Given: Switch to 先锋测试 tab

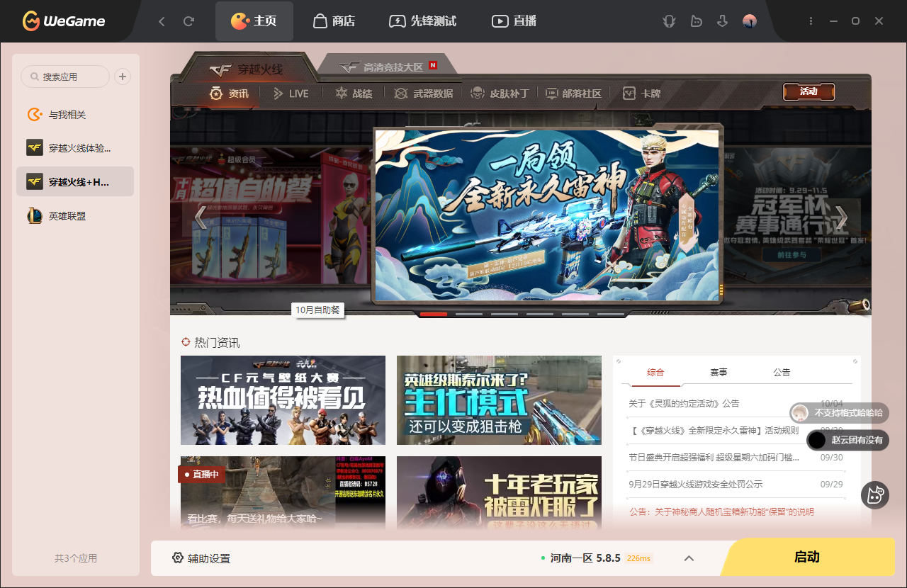Looking at the screenshot, I should [x=424, y=21].
